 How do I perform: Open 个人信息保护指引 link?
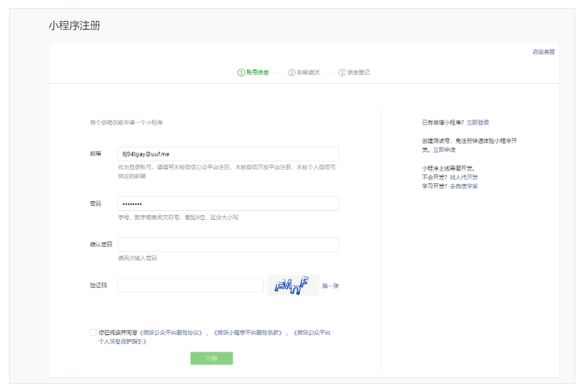point(123,342)
